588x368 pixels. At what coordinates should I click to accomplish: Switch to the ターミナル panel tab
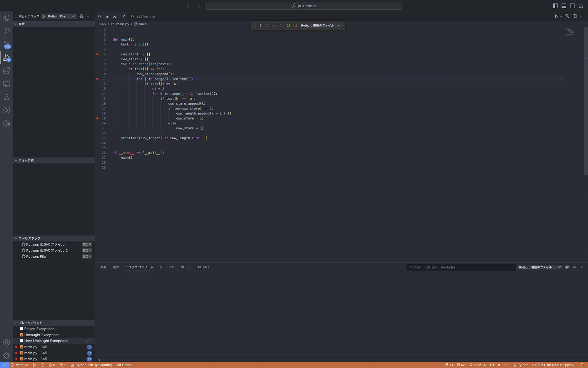click(x=167, y=267)
